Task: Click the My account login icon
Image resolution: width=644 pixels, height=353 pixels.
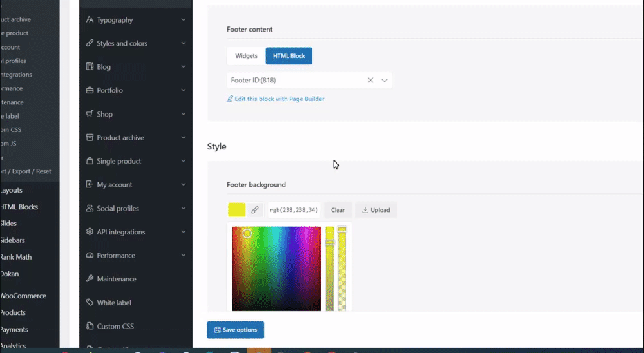Action: [90, 184]
